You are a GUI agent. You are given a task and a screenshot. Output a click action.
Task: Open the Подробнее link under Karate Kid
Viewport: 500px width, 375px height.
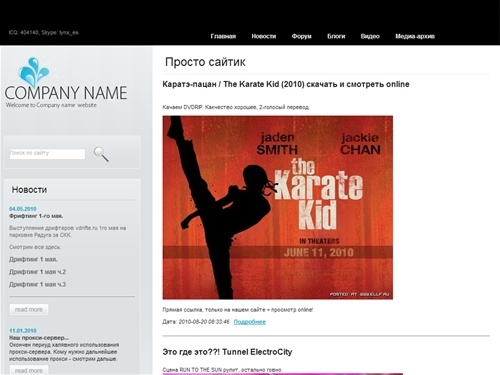pyautogui.click(x=250, y=322)
